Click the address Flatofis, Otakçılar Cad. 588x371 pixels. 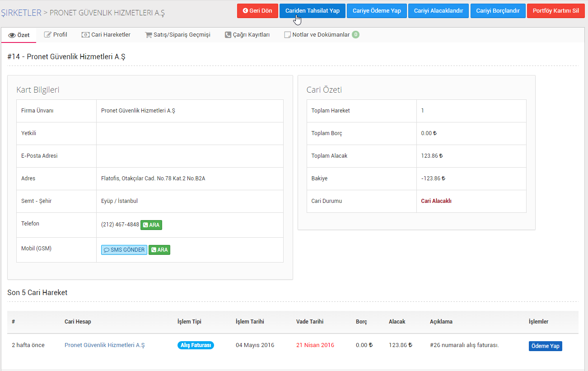tap(153, 178)
